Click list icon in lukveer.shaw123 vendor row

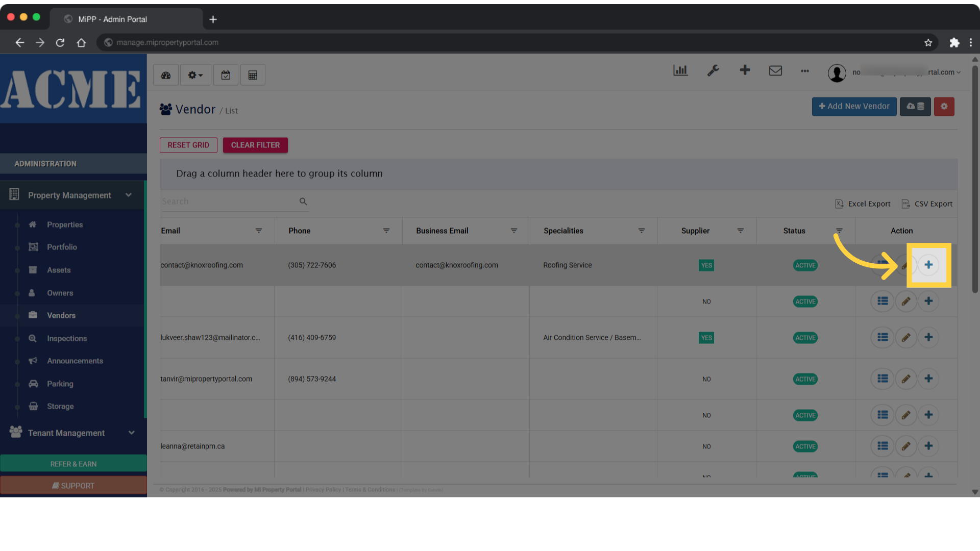point(883,337)
